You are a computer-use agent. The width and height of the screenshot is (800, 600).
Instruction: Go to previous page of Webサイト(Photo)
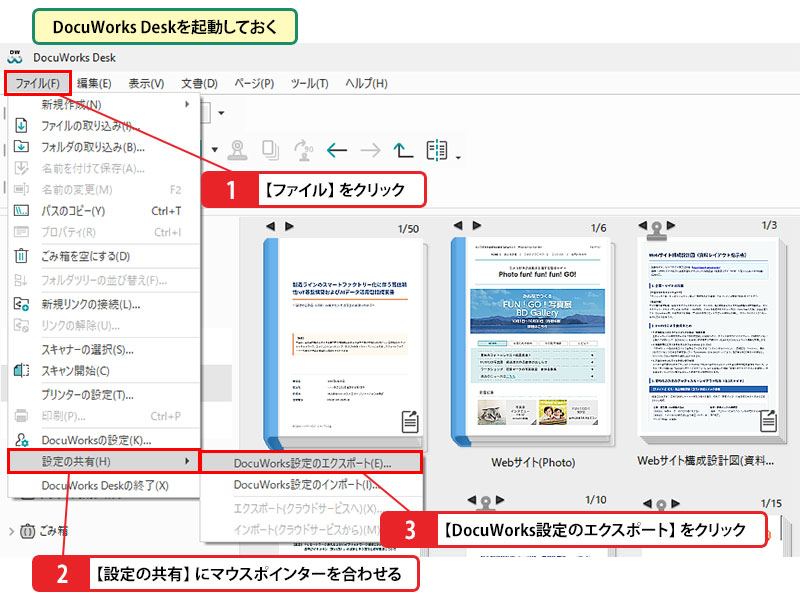458,225
